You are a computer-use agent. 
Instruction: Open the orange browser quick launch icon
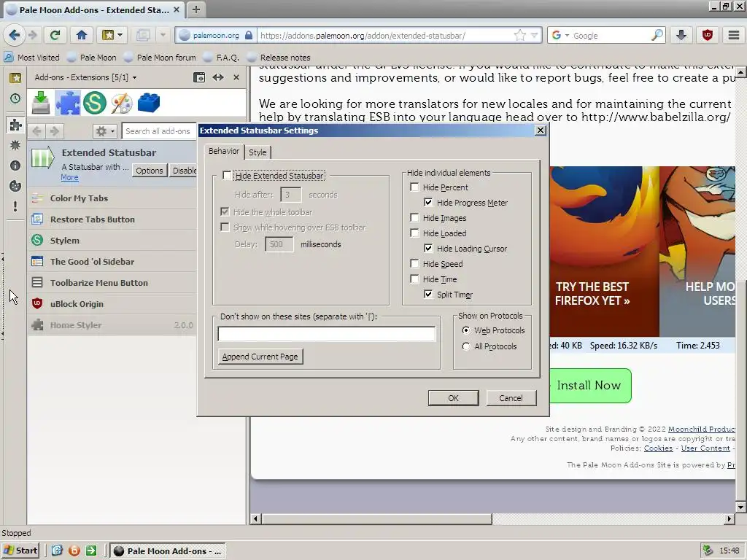[74, 551]
